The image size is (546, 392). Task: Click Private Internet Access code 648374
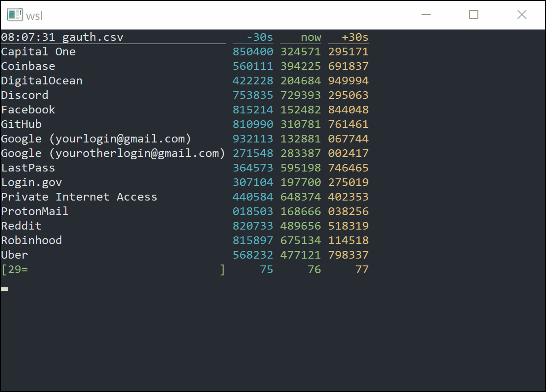click(x=301, y=197)
